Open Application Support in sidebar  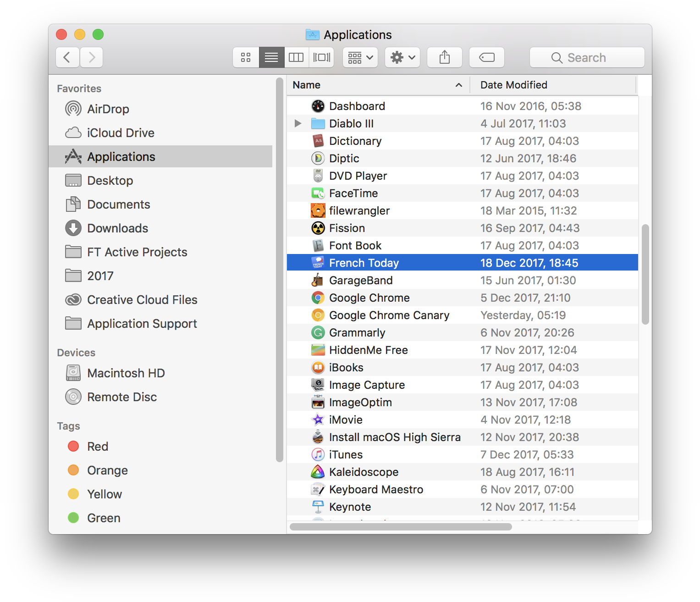[160, 324]
